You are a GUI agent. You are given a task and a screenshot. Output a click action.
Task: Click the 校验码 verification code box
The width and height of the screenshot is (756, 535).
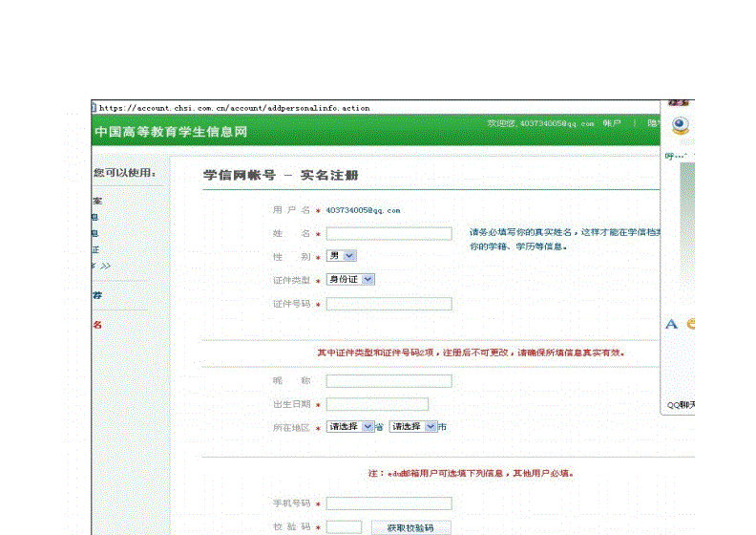coord(344,527)
